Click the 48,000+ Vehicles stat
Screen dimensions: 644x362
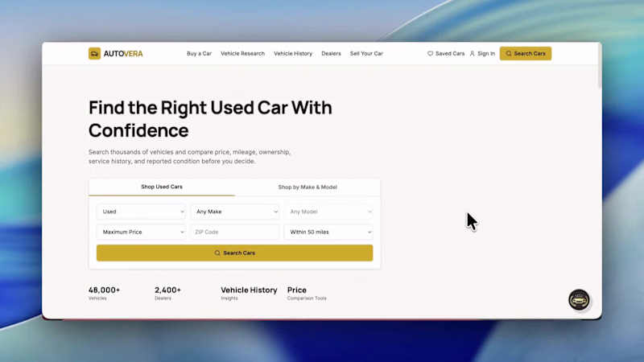click(105, 294)
